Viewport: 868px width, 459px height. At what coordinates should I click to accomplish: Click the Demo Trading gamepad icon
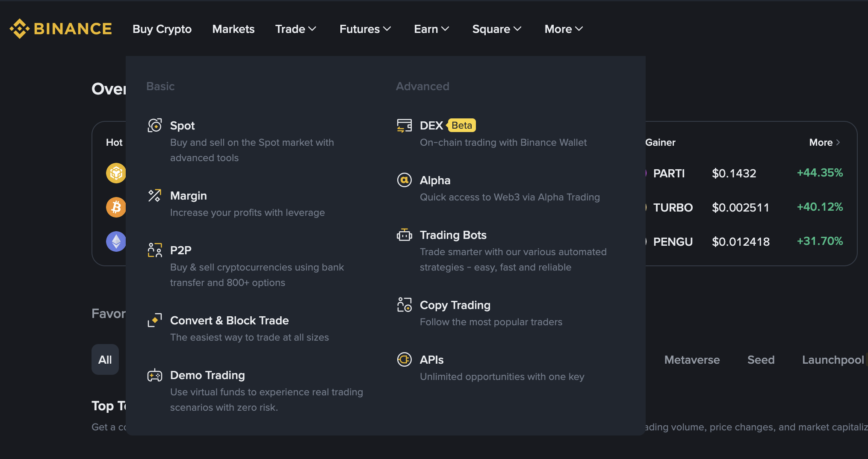(x=155, y=375)
